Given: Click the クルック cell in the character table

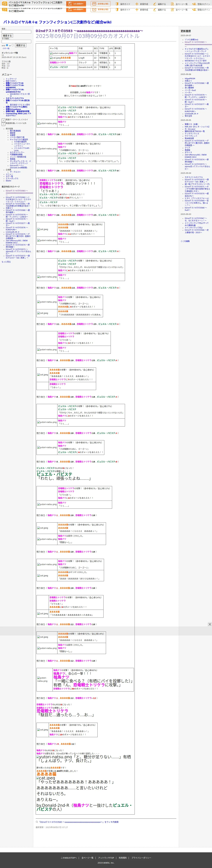Looking at the screenshot, I should (85, 63).
